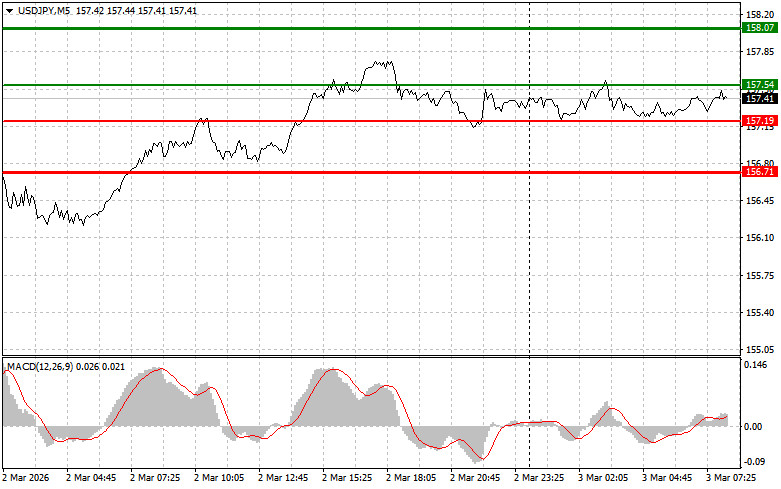This screenshot has width=781, height=489.
Task: Click the 155.05 price scale value
Action: (757, 350)
